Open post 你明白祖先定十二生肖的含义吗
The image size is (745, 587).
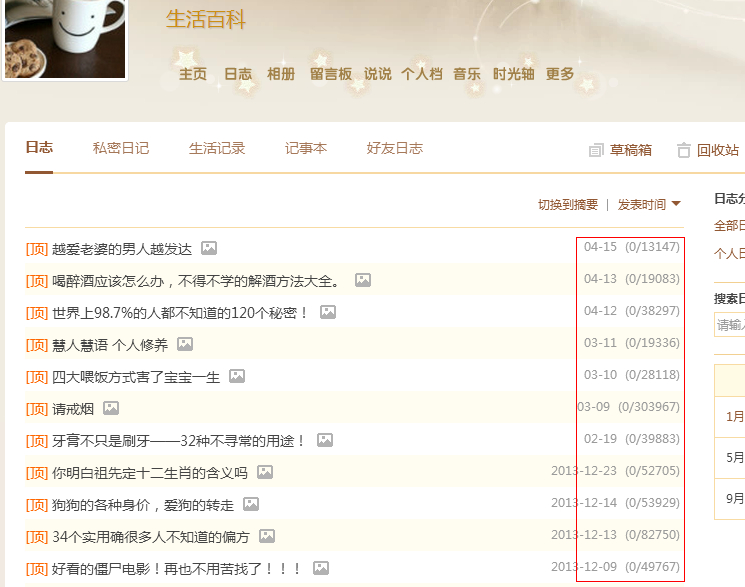click(150, 473)
